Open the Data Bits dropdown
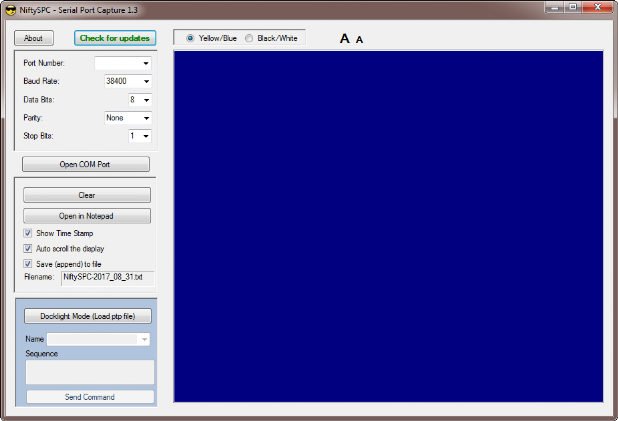This screenshot has width=618, height=421. click(140, 100)
